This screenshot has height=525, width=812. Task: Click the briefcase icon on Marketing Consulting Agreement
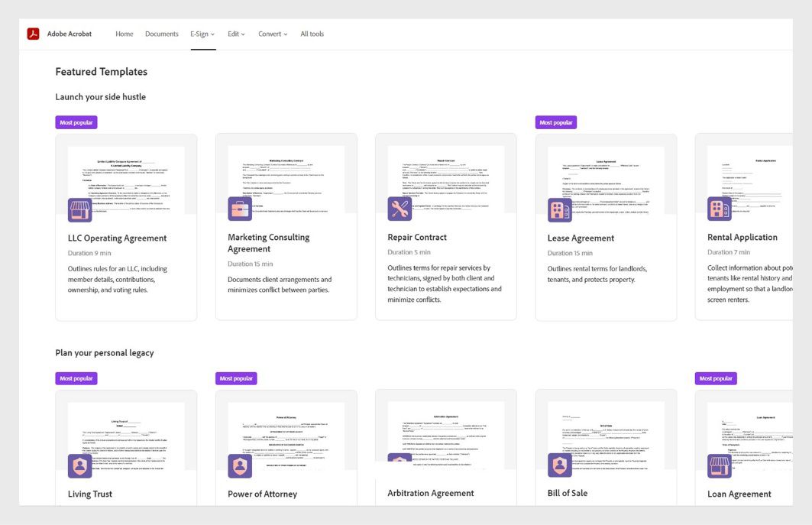click(240, 208)
